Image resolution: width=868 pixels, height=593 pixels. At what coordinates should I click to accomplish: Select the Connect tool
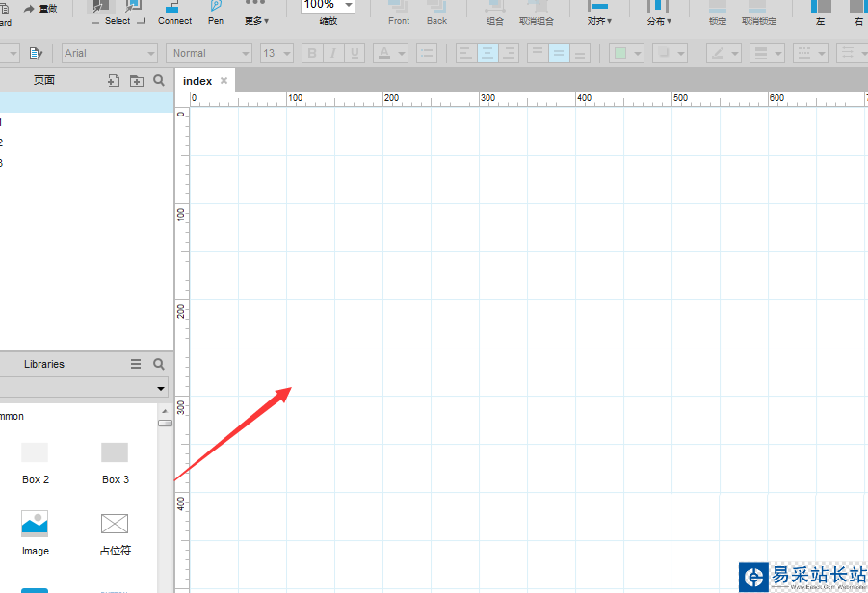pyautogui.click(x=174, y=13)
